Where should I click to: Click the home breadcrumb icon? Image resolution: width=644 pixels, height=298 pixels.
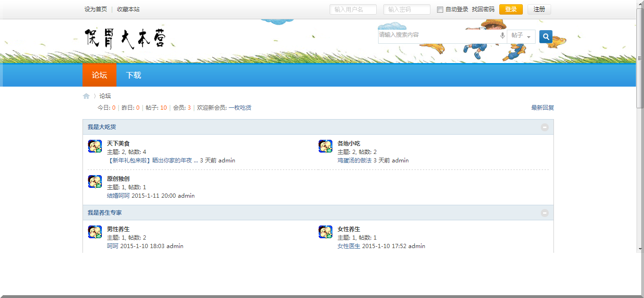(x=86, y=96)
